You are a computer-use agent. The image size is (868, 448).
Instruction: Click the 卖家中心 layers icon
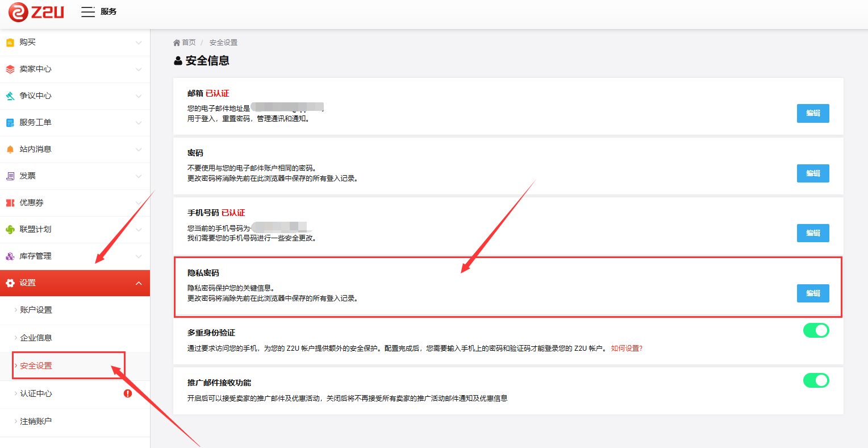coord(10,69)
